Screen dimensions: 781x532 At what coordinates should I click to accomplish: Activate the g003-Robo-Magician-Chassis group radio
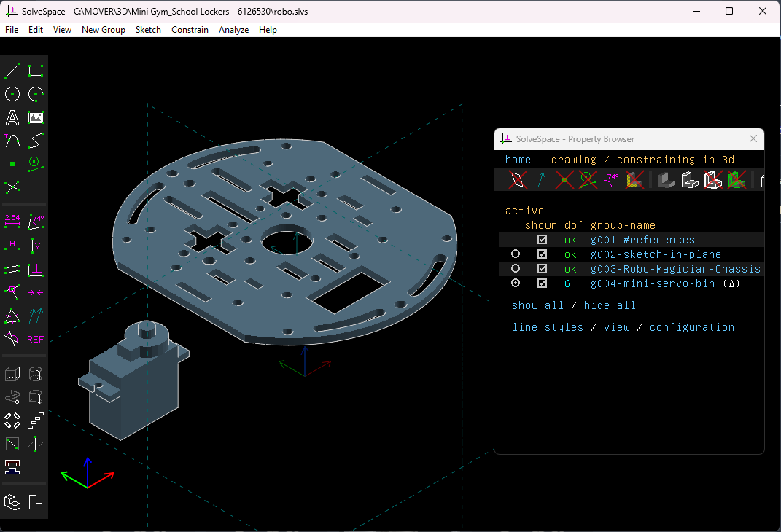click(516, 268)
